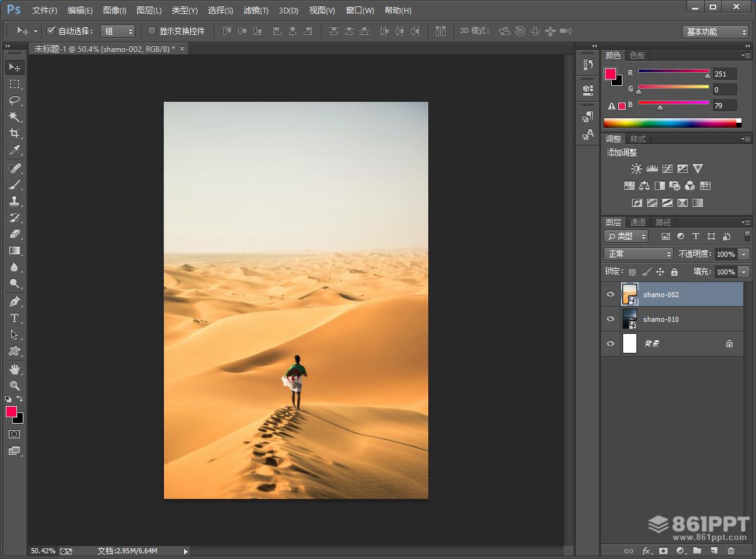Add a layer mask
756x559 pixels.
[x=664, y=550]
